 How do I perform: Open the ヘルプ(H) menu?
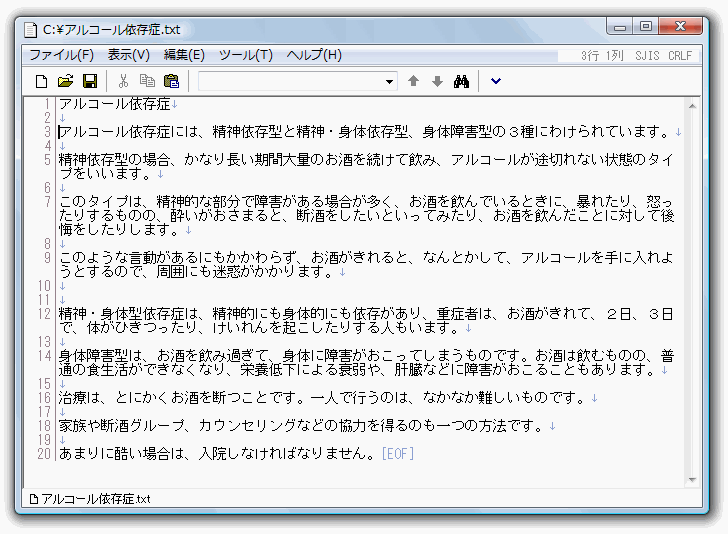click(314, 55)
